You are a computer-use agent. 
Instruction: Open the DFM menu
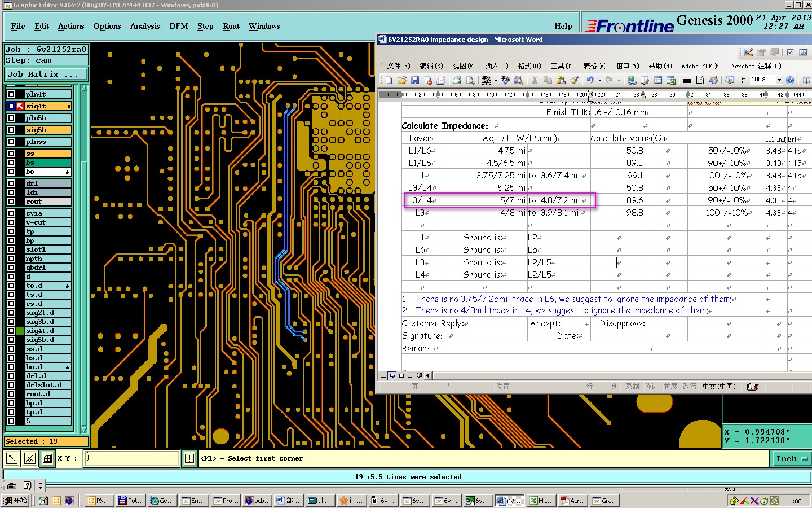[x=178, y=26]
